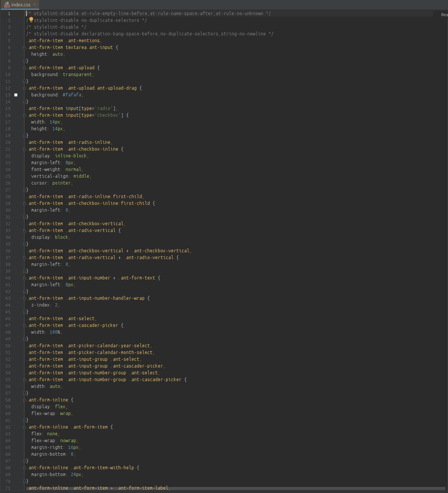
Task: Collapse the .ant-form-item-with-help rule
Action: tap(24, 468)
